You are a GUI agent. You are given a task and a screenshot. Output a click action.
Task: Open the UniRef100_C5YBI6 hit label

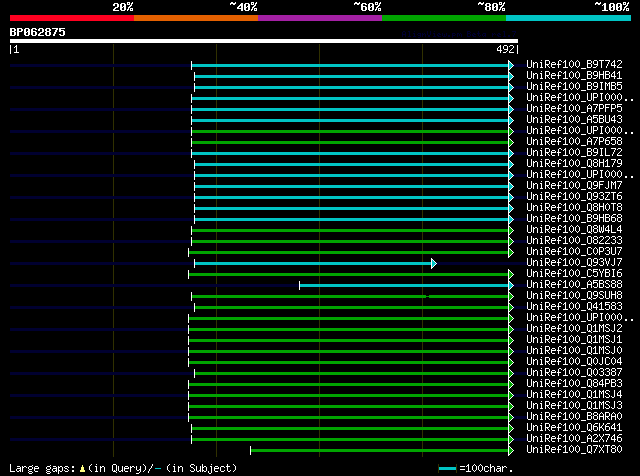point(574,274)
